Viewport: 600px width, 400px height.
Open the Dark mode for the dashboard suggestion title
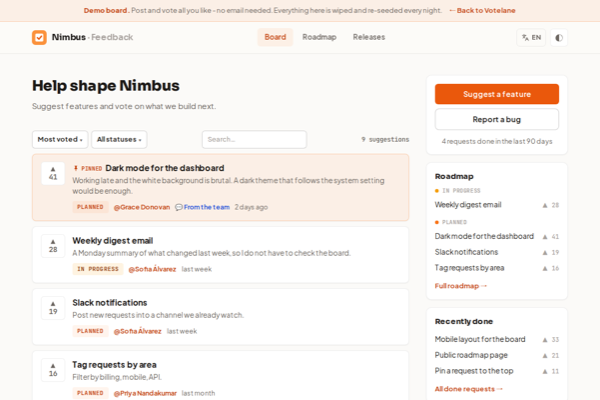click(x=165, y=168)
